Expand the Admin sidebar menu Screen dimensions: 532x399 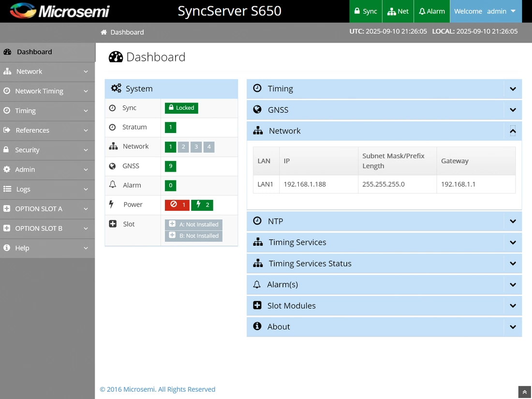pos(47,170)
